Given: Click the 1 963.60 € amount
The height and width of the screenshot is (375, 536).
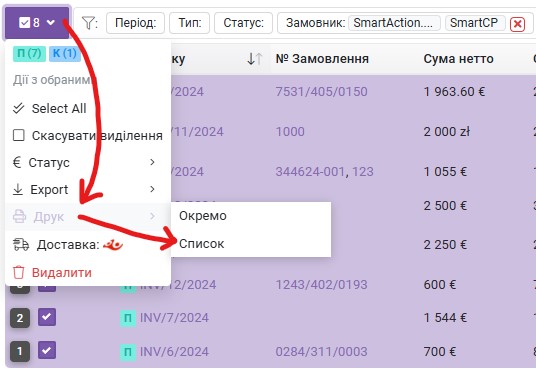Looking at the screenshot, I should [454, 92].
